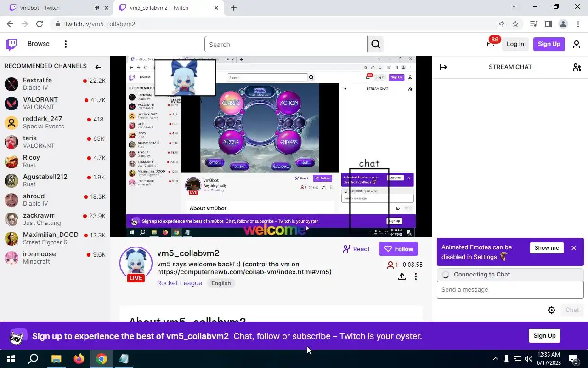The height and width of the screenshot is (368, 588).
Task: Open shroud channel in sidebar
Action: [x=55, y=200]
